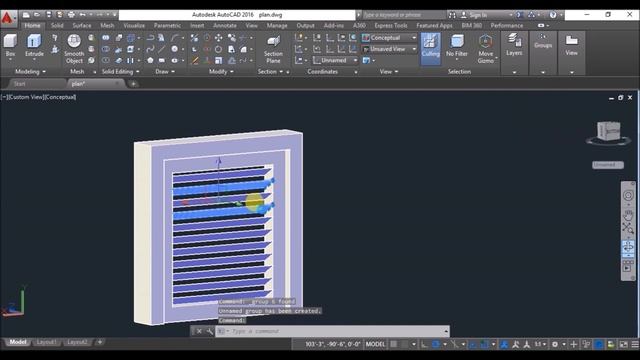Select the Move tool in Modify panel

[218, 38]
